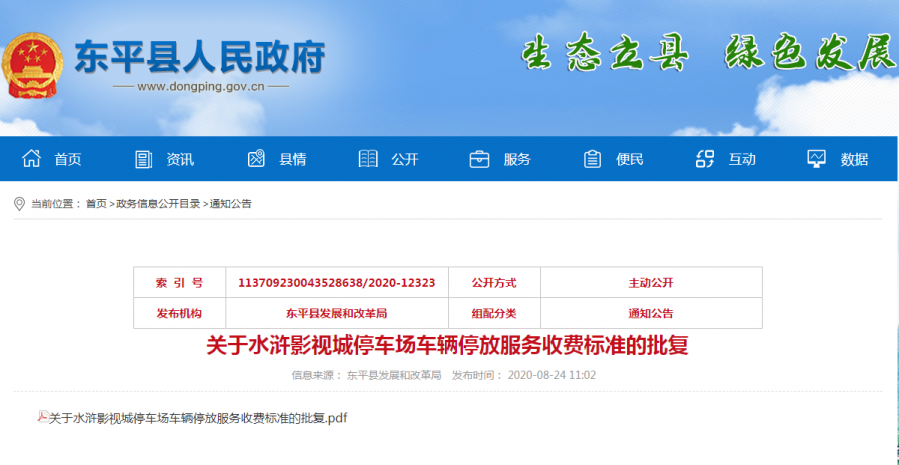Click the red article headline 关于水浒影视城停车场
The height and width of the screenshot is (465, 899).
pos(447,346)
